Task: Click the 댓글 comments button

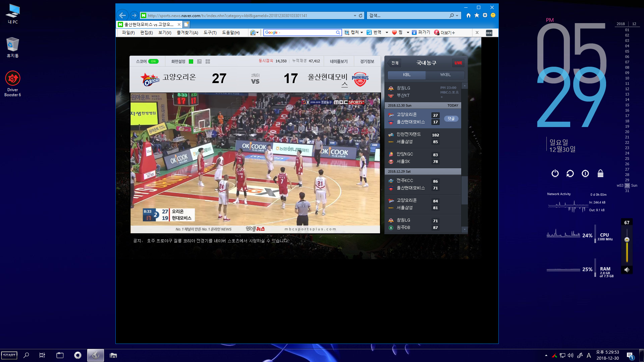Action: tap(451, 119)
